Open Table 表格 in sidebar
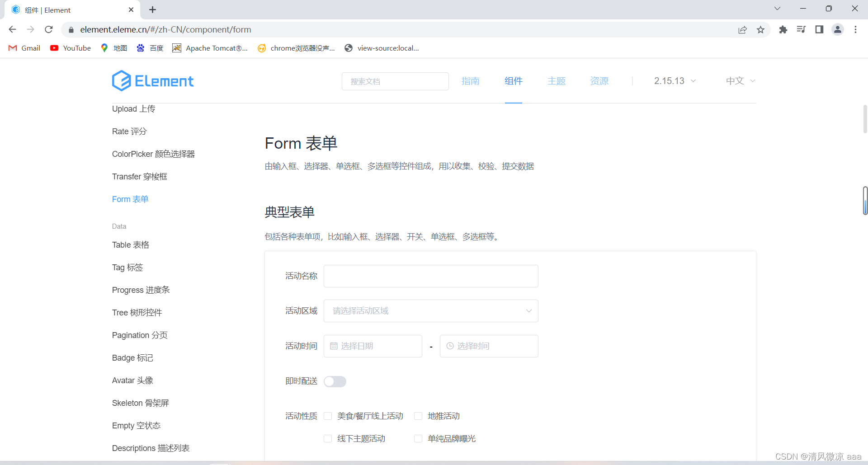This screenshot has height=465, width=868. (x=131, y=245)
